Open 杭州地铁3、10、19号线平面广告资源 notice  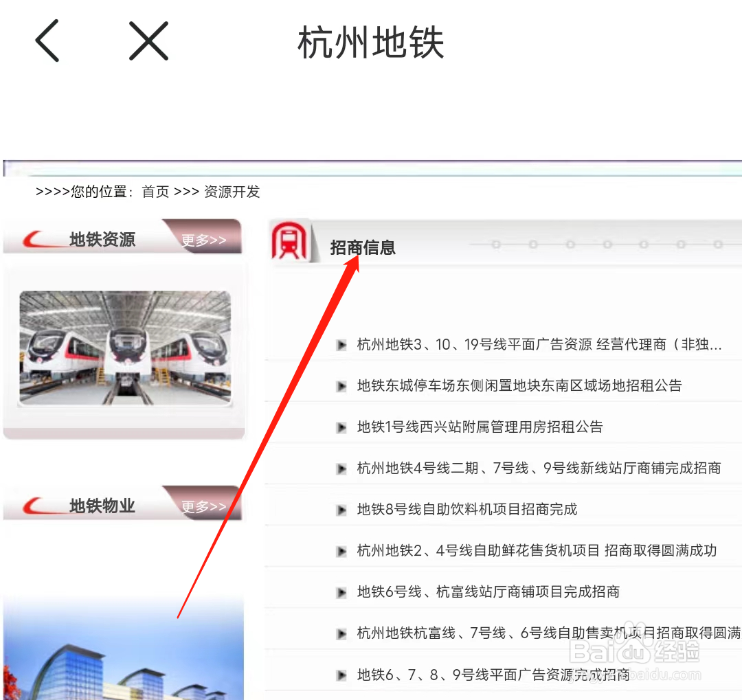539,344
